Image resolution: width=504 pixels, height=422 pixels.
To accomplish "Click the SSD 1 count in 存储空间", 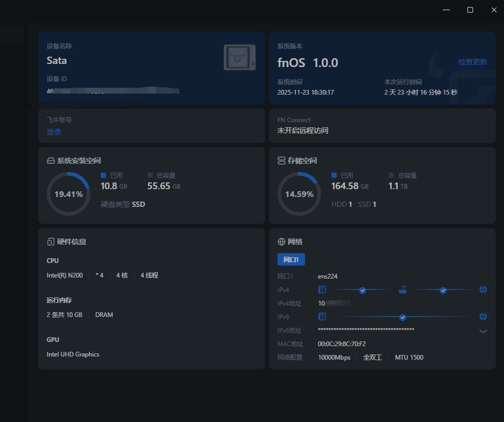I will [x=367, y=204].
